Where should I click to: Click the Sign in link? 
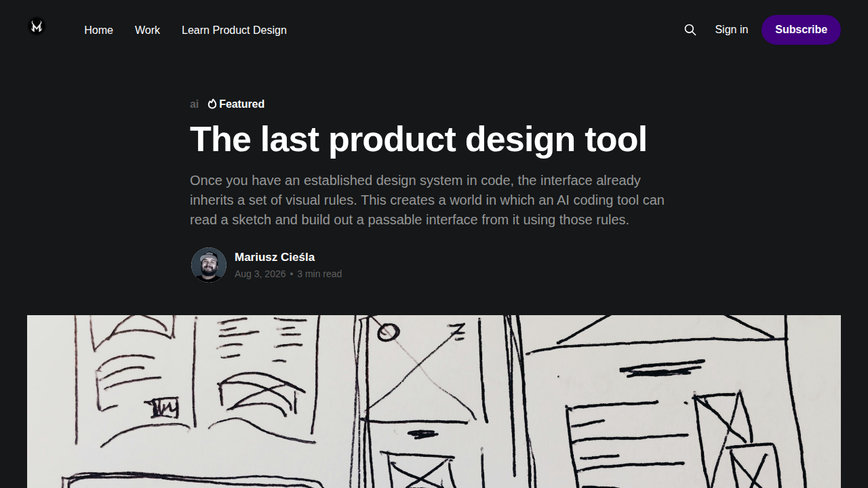point(731,29)
